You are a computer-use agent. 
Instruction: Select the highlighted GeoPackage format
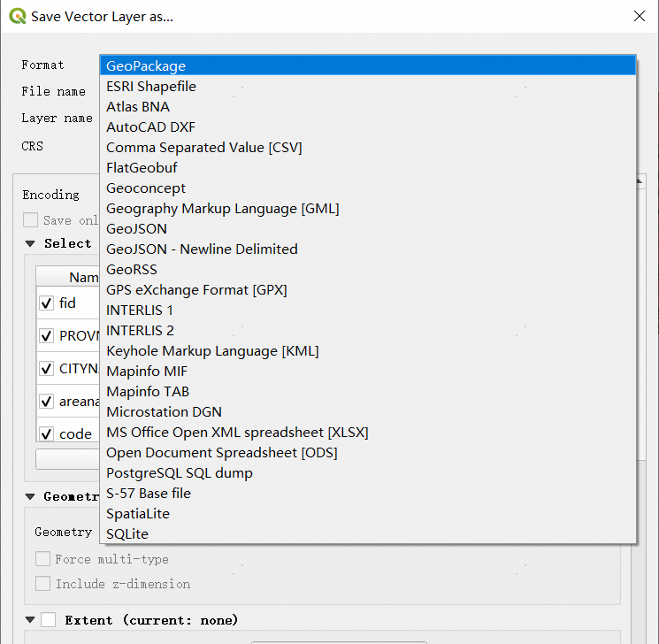click(146, 66)
